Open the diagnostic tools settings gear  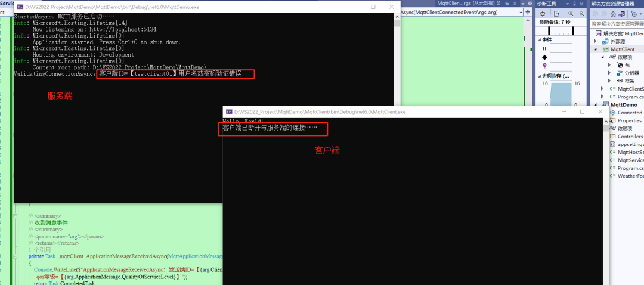coord(542,14)
